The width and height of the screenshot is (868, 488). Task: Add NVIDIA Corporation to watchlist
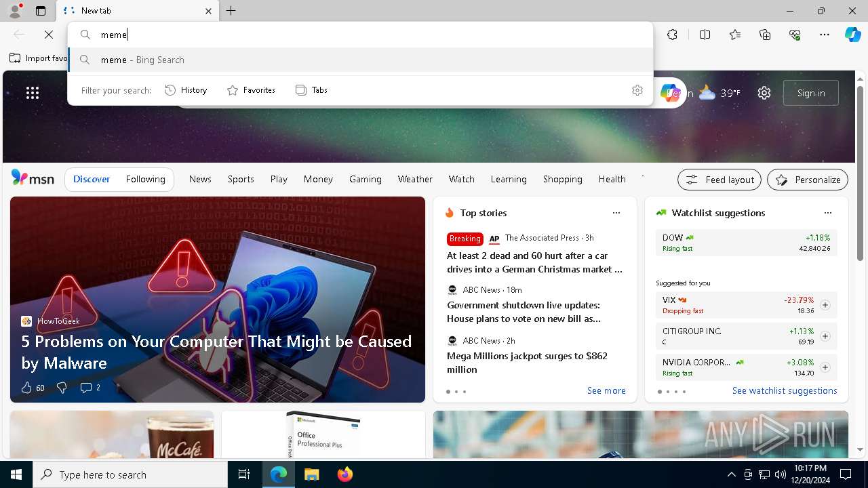[x=825, y=367]
